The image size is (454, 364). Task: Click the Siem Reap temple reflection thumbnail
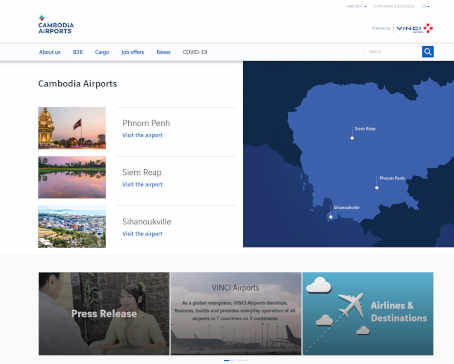(72, 177)
